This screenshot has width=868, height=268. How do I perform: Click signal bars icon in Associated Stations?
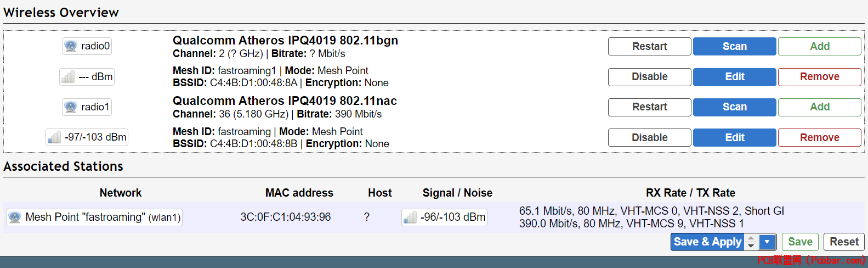pyautogui.click(x=410, y=217)
